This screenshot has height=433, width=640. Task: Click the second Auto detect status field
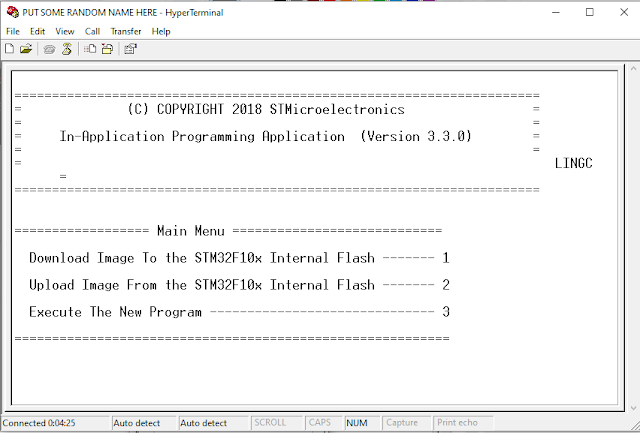click(x=213, y=423)
